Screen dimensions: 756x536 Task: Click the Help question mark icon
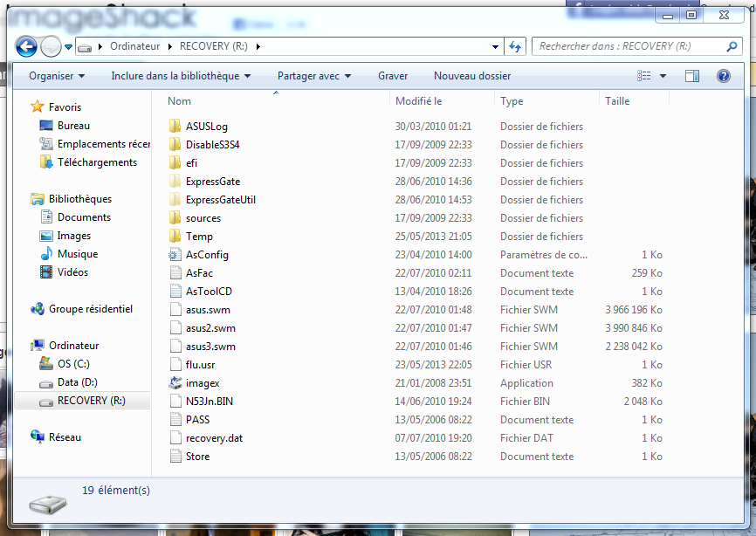[723, 76]
